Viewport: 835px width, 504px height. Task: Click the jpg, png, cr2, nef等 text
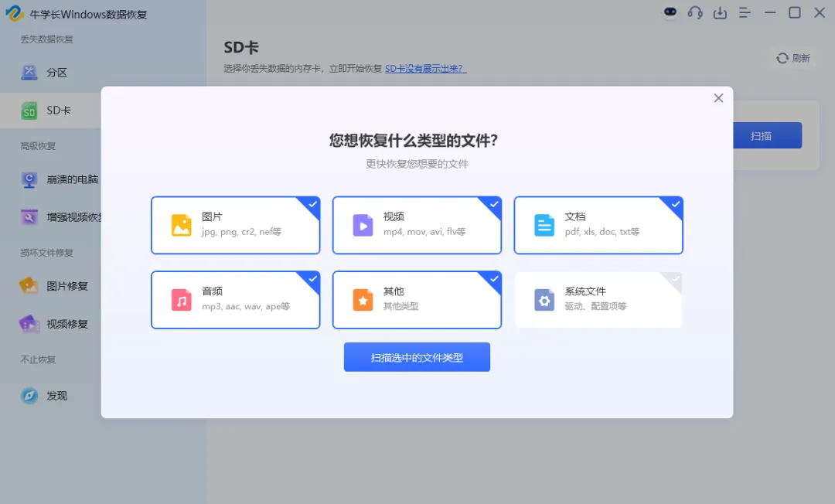(241, 232)
